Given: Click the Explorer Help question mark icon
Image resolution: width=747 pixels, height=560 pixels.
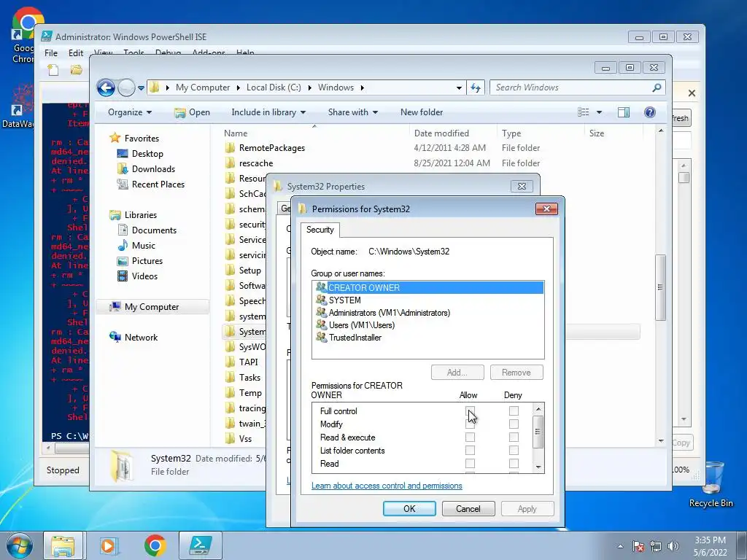Looking at the screenshot, I should pyautogui.click(x=650, y=112).
